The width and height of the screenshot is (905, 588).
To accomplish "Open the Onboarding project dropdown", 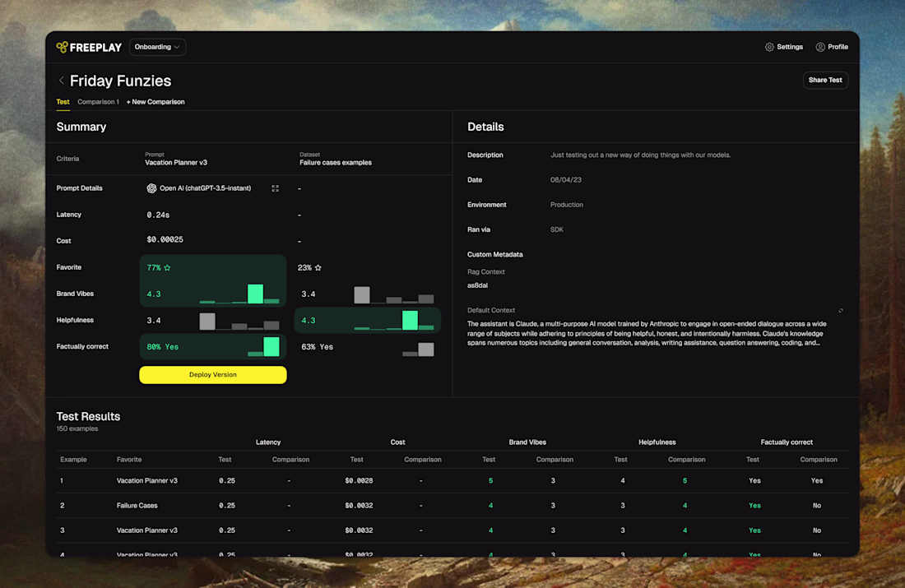I will click(158, 48).
